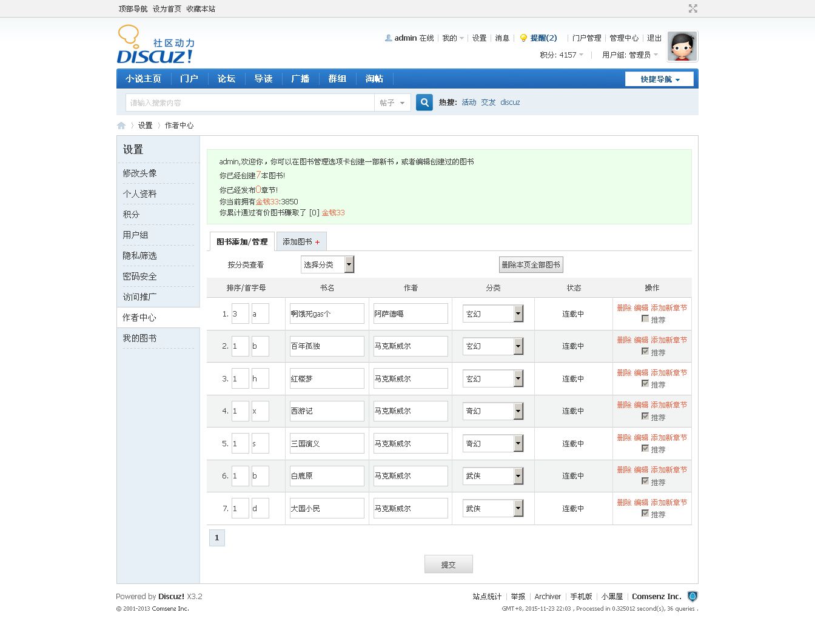
Task: Open the Archiver footer link
Action: [548, 597]
